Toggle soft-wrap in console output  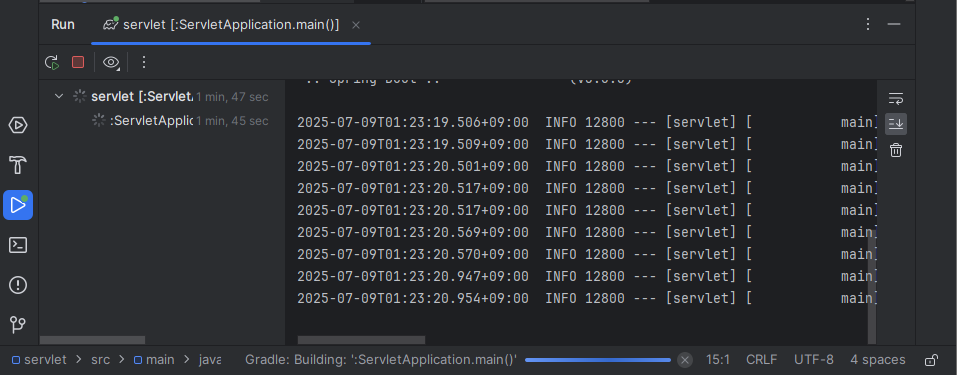(895, 98)
